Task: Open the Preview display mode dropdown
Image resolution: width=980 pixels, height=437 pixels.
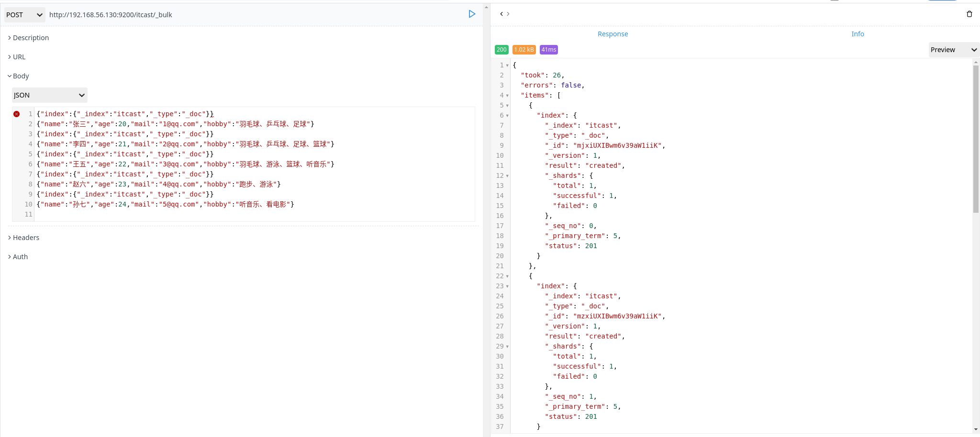Action: pyautogui.click(x=952, y=49)
